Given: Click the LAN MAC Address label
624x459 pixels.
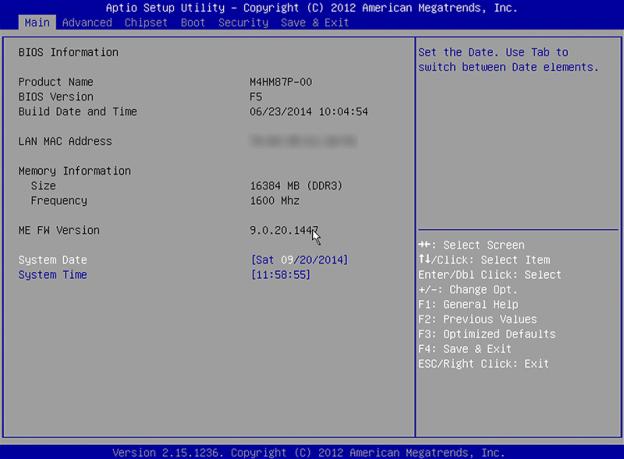Looking at the screenshot, I should (x=65, y=141).
